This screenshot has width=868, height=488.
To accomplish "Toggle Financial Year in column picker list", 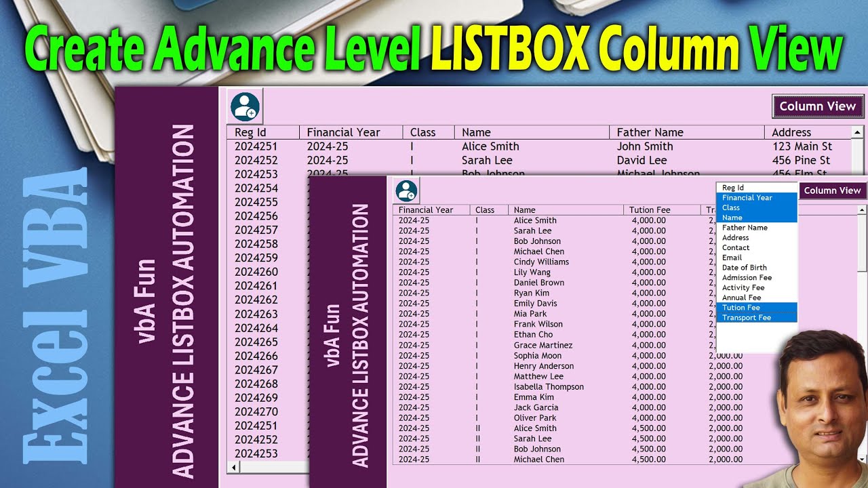I will [757, 198].
